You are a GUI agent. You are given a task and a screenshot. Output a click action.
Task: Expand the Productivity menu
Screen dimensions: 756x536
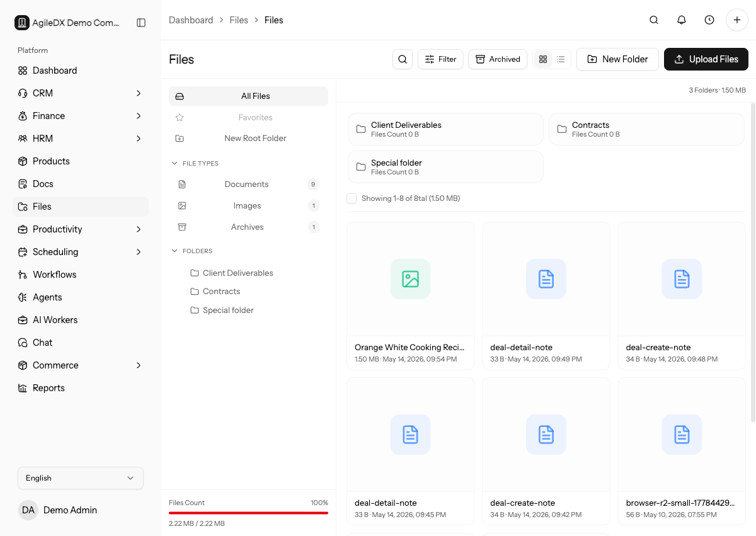(x=81, y=229)
